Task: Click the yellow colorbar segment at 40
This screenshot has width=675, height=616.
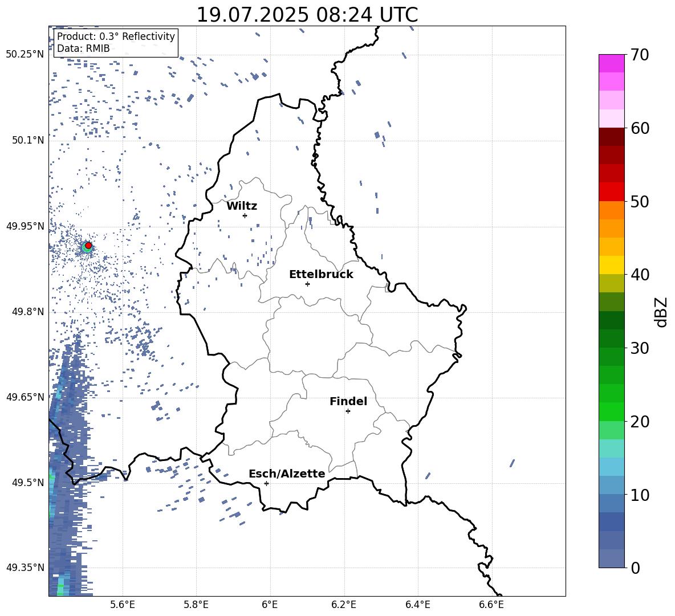Action: [611, 265]
